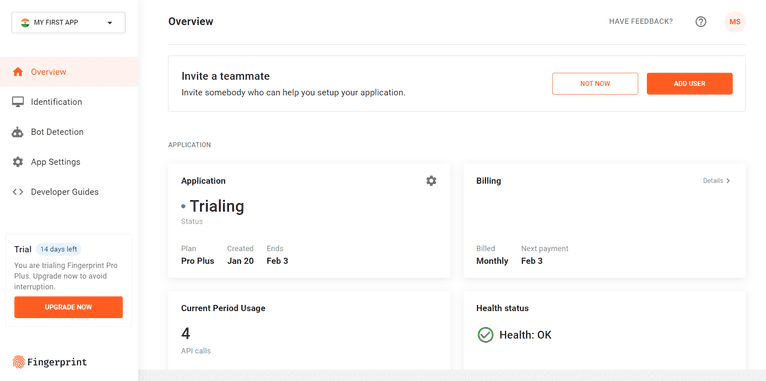This screenshot has width=766, height=381.
Task: Open the Bot Detection page
Action: (x=69, y=132)
